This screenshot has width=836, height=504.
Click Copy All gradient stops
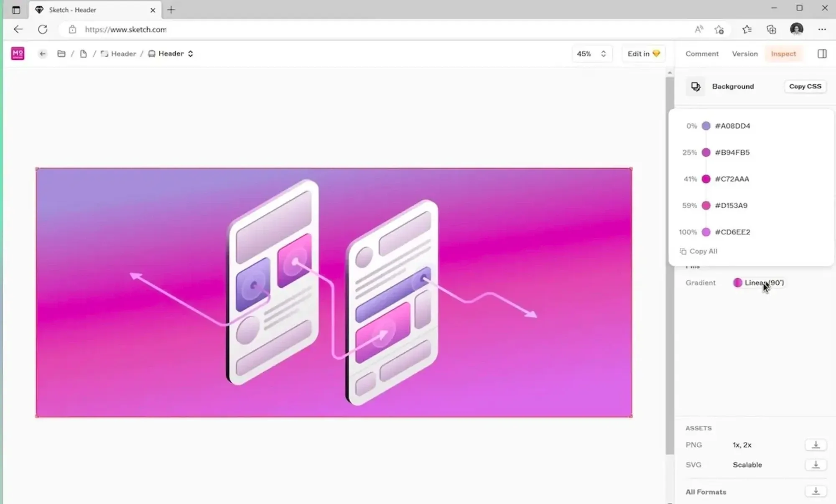pyautogui.click(x=698, y=251)
